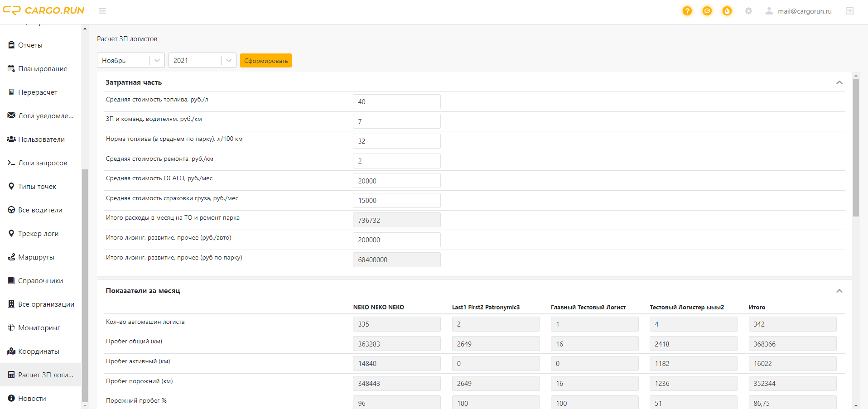Click the average fuel cost input field
The image size is (868, 409).
[x=396, y=102]
